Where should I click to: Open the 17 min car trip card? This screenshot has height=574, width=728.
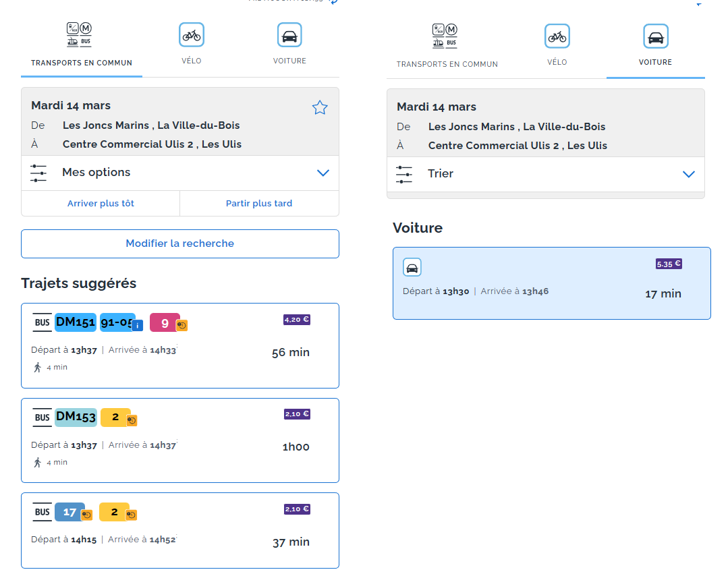click(x=552, y=283)
